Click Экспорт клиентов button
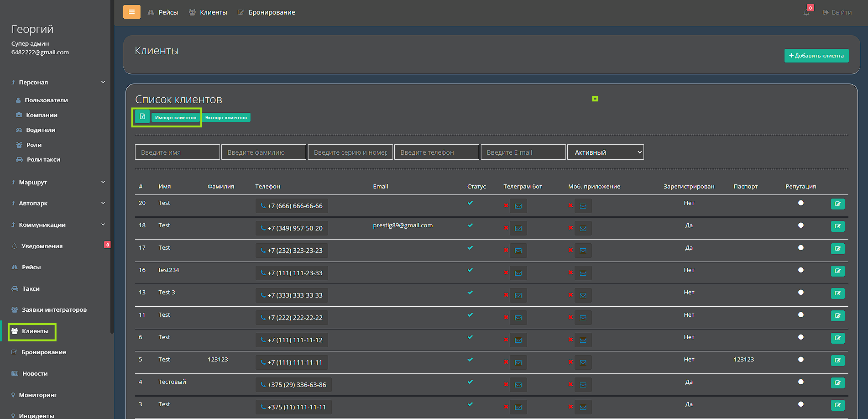 (226, 118)
